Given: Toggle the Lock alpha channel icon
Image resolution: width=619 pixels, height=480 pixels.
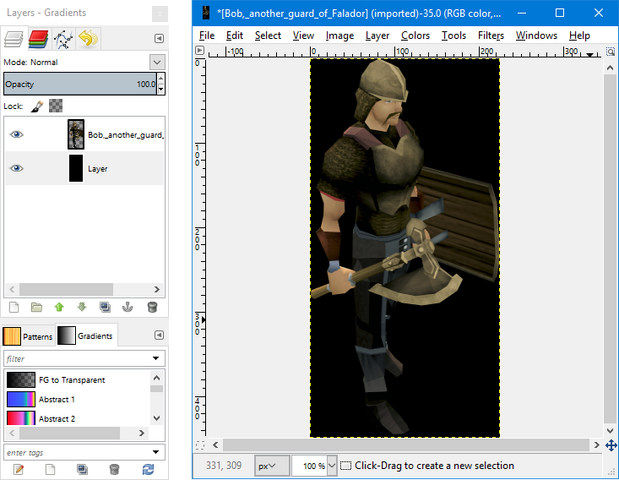Looking at the screenshot, I should point(56,106).
